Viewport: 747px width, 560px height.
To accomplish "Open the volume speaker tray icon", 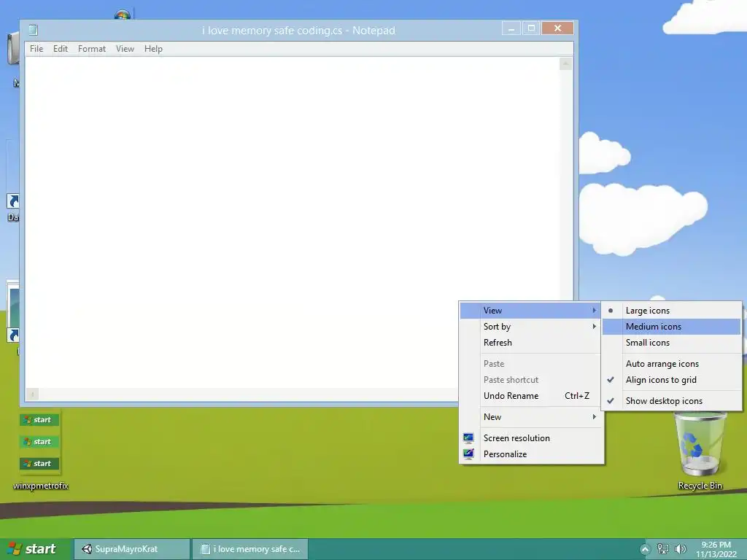I will point(681,549).
